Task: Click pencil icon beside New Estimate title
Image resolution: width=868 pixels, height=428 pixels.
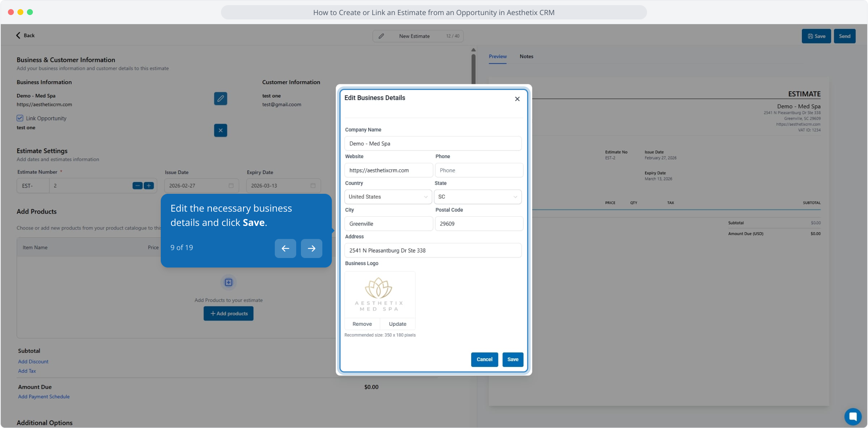Action: (x=381, y=36)
